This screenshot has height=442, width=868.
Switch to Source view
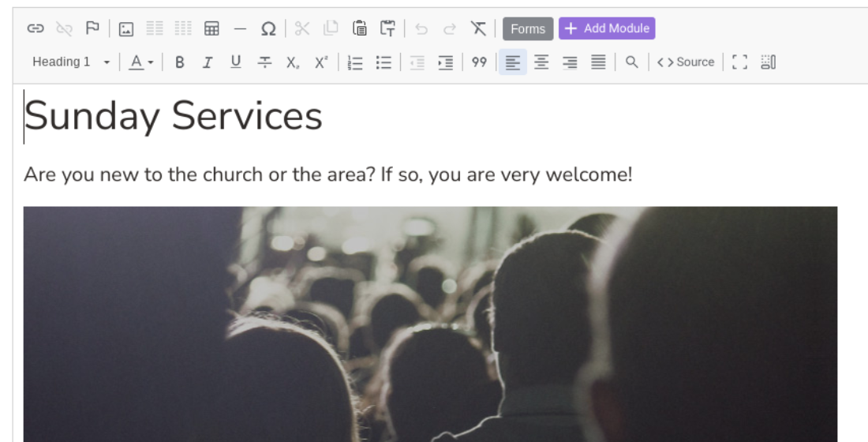[x=686, y=62]
